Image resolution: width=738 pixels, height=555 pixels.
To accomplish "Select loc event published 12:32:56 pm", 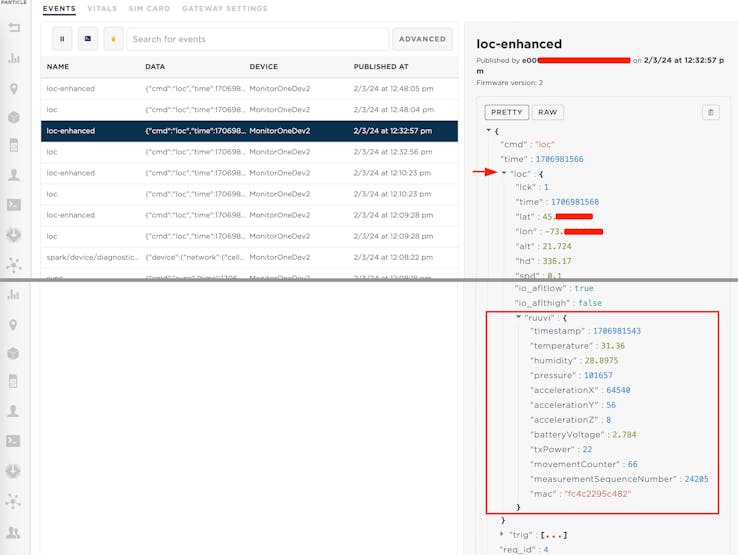I will pyautogui.click(x=249, y=152).
